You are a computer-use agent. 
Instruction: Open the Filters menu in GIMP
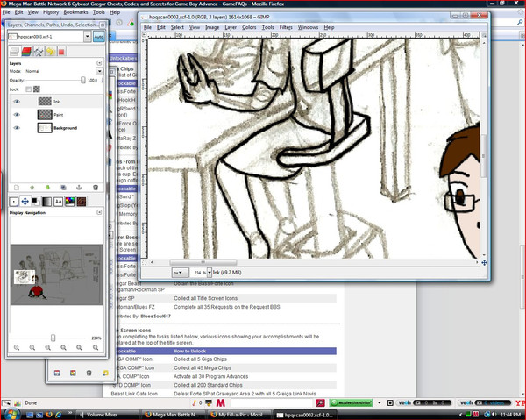click(286, 27)
